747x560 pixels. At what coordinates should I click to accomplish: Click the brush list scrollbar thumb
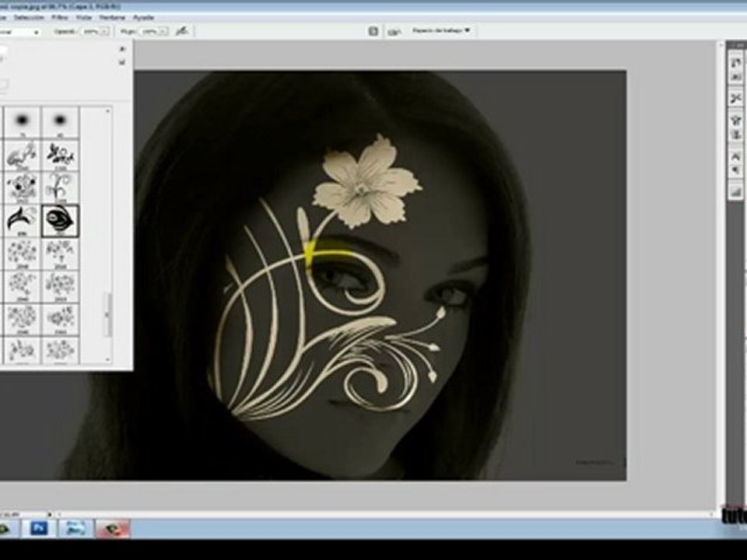pos(108,315)
